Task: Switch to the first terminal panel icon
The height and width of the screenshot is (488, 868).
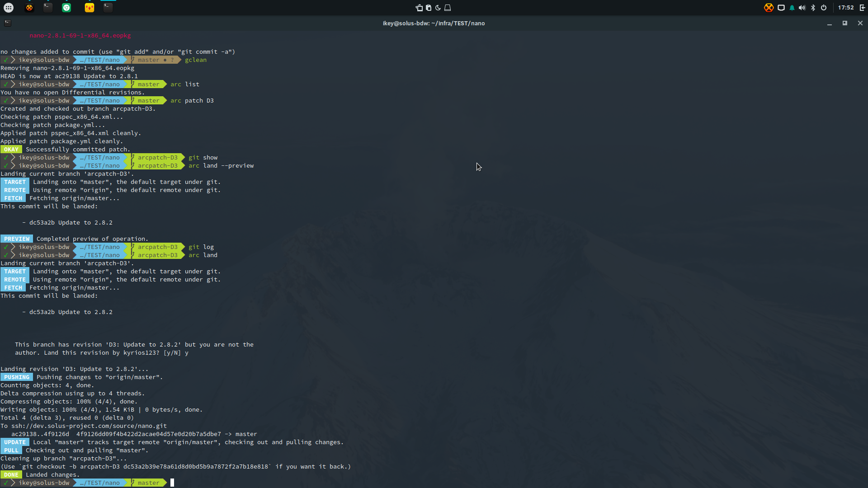Action: pyautogui.click(x=48, y=8)
